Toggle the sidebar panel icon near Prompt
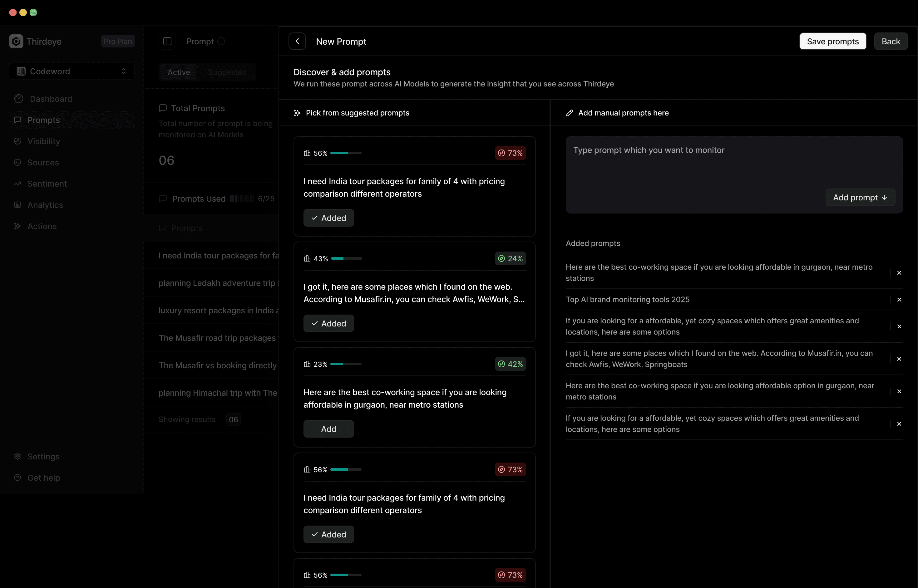Image resolution: width=918 pixels, height=588 pixels. [167, 41]
